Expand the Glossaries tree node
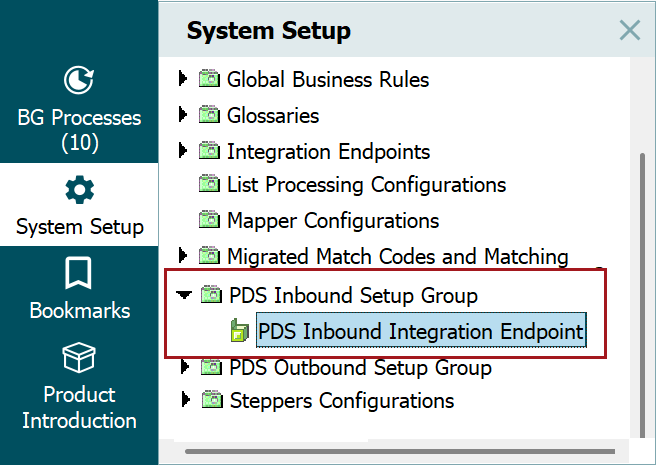This screenshot has height=466, width=656. [182, 114]
